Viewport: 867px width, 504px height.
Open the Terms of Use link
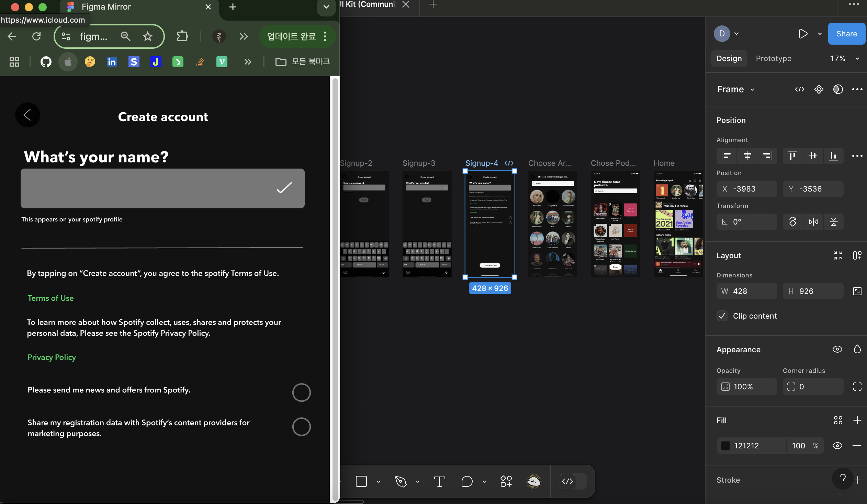(50, 298)
